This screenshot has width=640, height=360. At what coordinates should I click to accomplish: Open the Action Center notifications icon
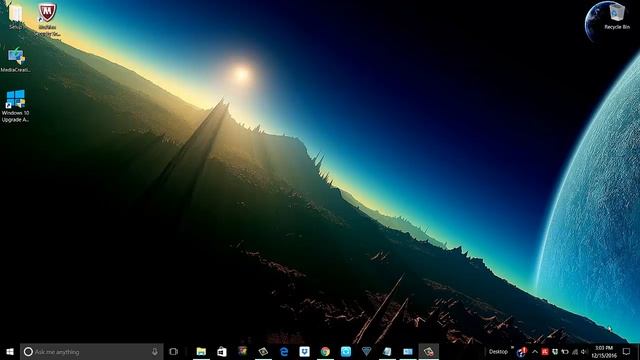627,351
